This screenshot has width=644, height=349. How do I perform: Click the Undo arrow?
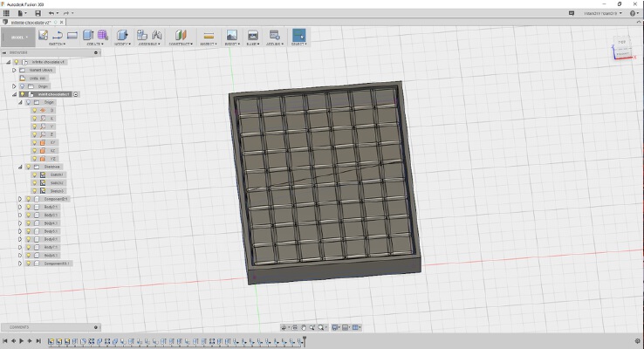point(51,13)
